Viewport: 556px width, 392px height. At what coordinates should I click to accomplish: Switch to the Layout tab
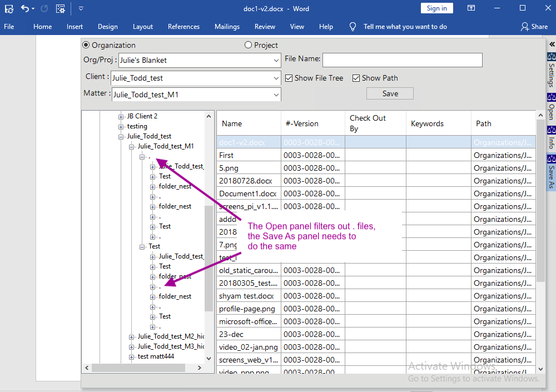143,27
